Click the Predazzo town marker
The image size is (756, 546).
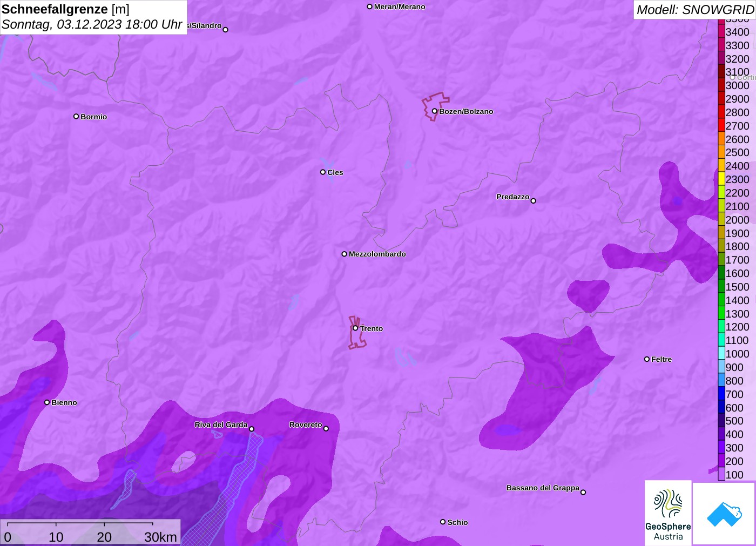click(x=534, y=201)
